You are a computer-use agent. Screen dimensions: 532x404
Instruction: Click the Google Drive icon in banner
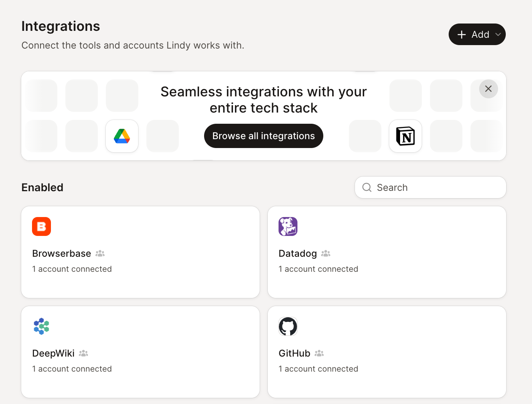[122, 136]
